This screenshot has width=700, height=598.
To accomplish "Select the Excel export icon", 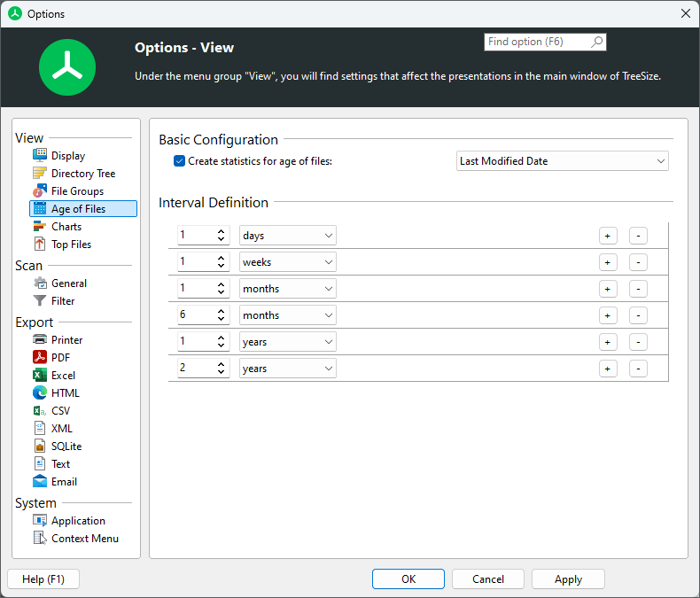I will [40, 376].
